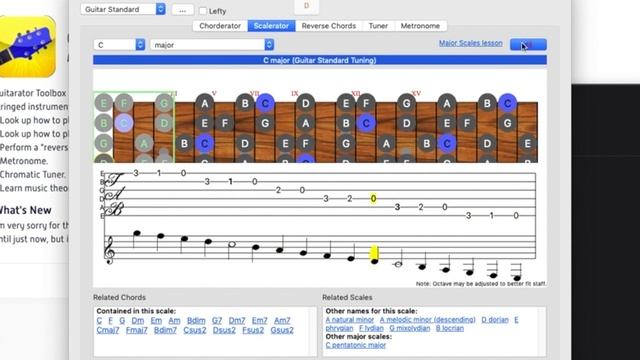Screen dimensions: 640x360
Task: Click the blue C note beneath the VII fret marker
Action: point(265,103)
